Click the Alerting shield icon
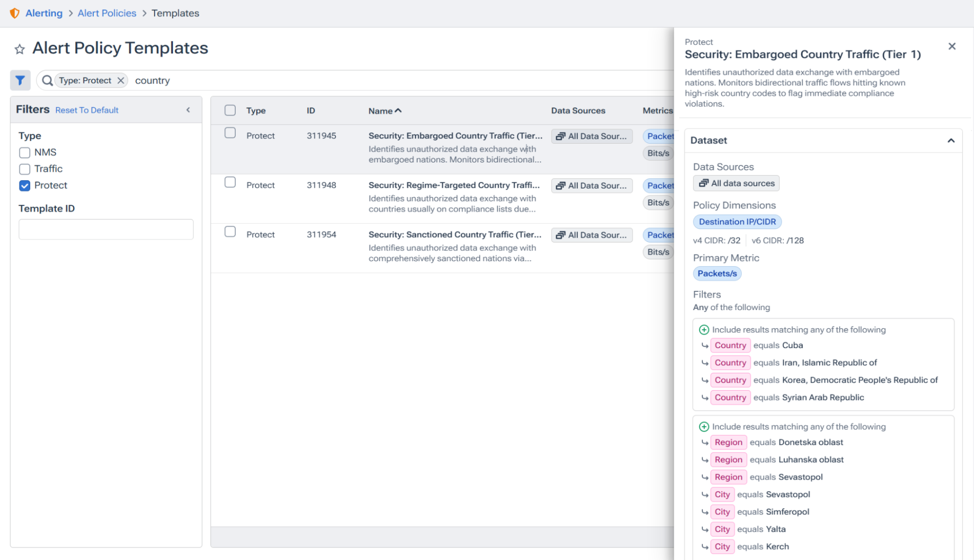This screenshot has width=974, height=560. click(x=15, y=13)
